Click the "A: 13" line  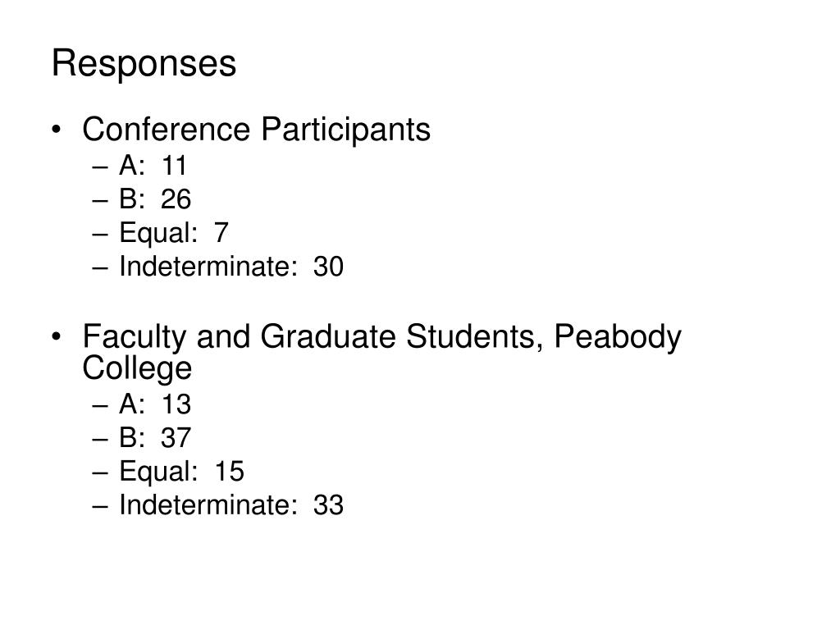click(x=155, y=405)
